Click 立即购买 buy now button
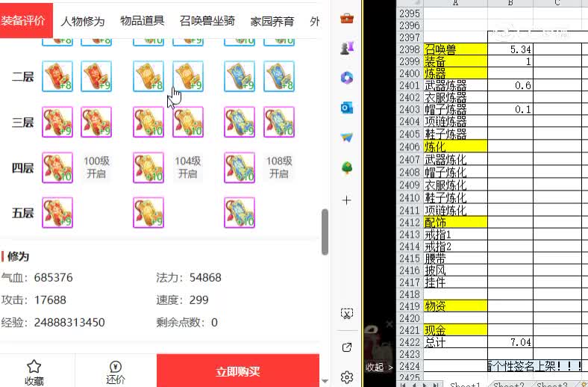The image size is (588, 387). (238, 371)
